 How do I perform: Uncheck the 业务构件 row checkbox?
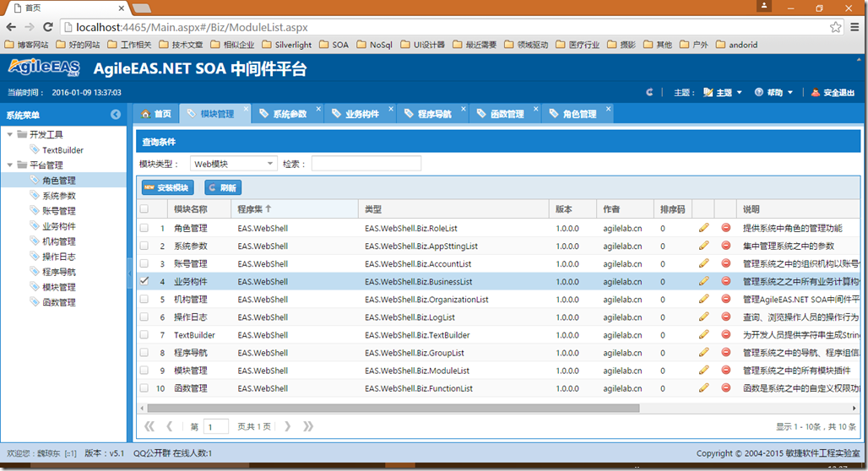[144, 280]
